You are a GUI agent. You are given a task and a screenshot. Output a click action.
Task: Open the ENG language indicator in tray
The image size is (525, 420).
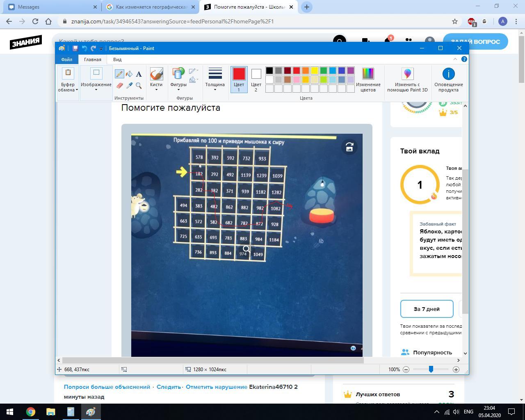(x=468, y=412)
